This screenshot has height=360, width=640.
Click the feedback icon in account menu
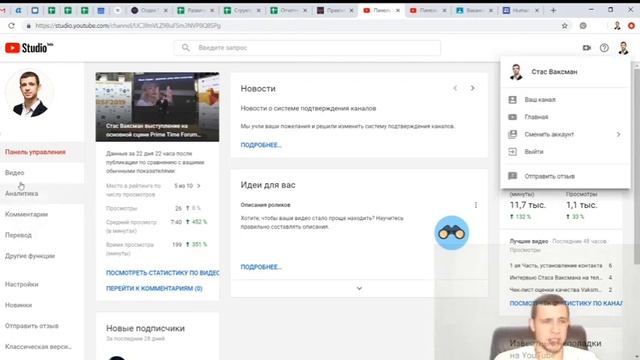click(512, 176)
